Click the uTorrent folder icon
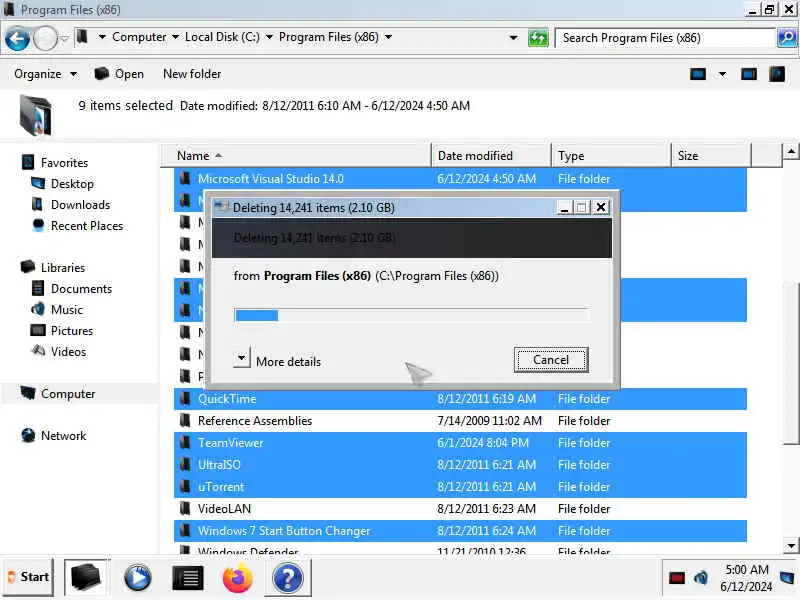 [x=185, y=487]
